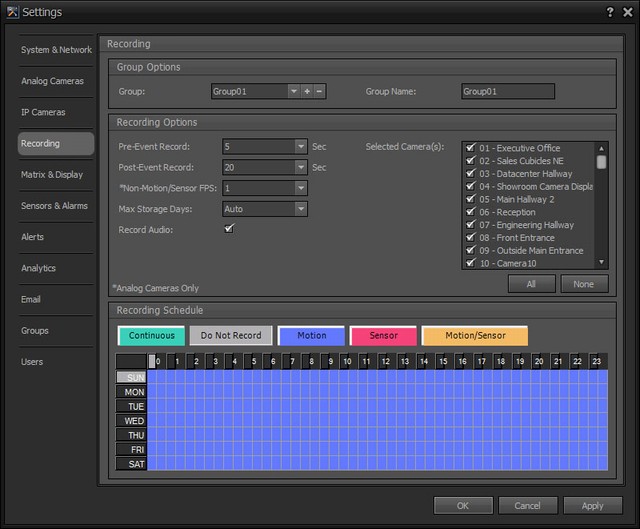The image size is (640, 529).
Task: Click the Cancel button
Action: (527, 506)
